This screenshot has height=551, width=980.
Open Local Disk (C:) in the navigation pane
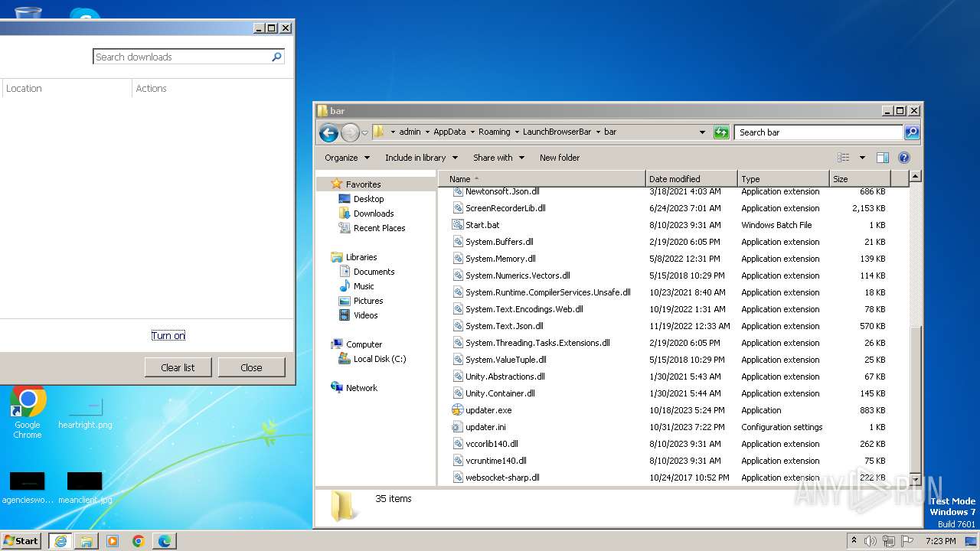pyautogui.click(x=380, y=359)
